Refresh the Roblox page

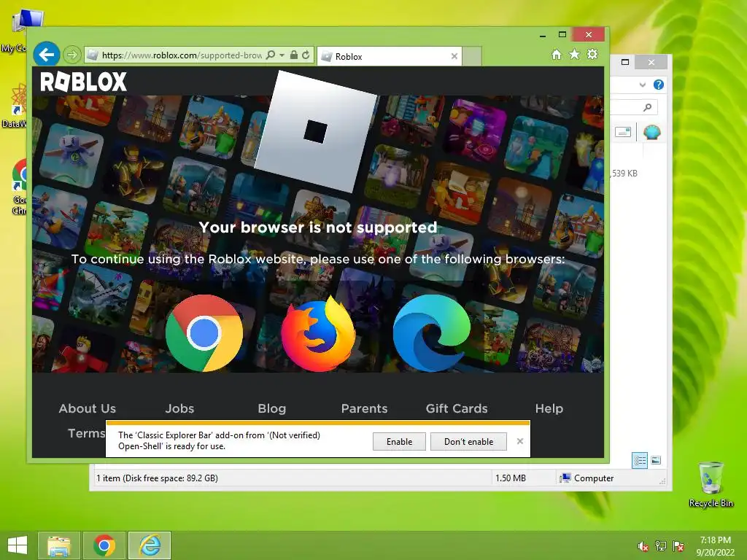pyautogui.click(x=306, y=55)
